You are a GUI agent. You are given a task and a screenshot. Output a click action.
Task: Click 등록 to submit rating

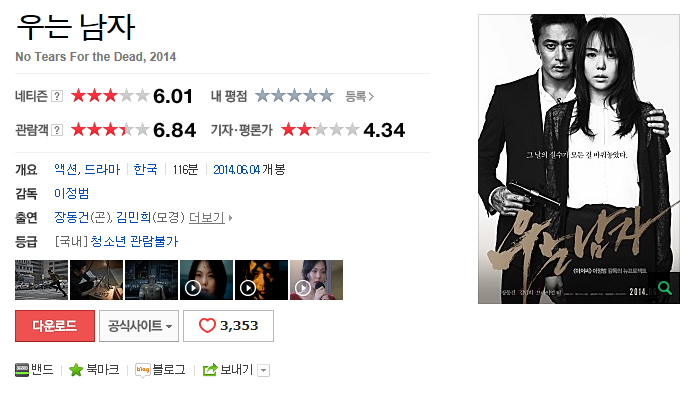tap(359, 96)
